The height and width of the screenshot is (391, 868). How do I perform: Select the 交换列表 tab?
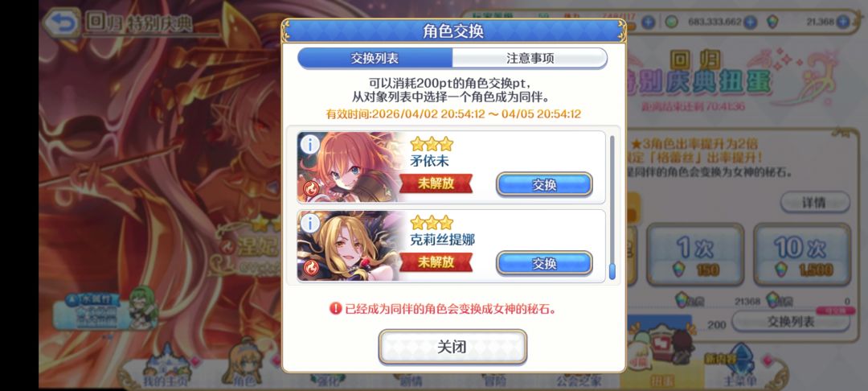(x=375, y=58)
